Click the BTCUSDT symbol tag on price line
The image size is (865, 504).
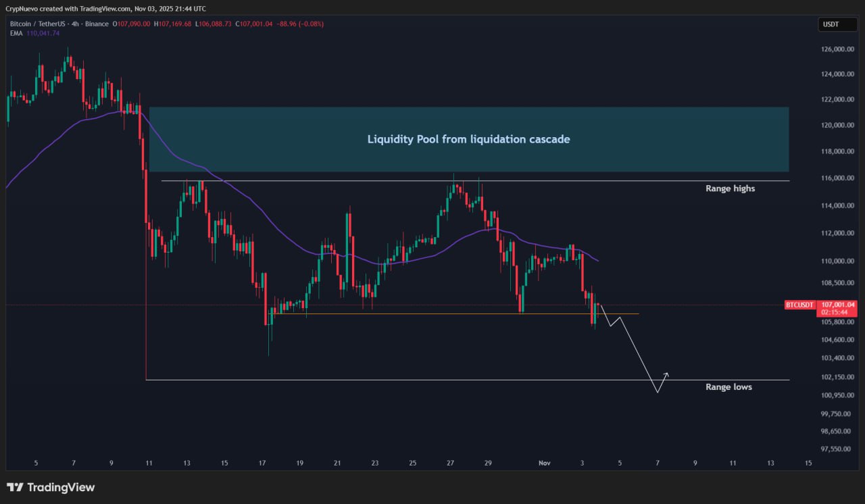(x=799, y=305)
